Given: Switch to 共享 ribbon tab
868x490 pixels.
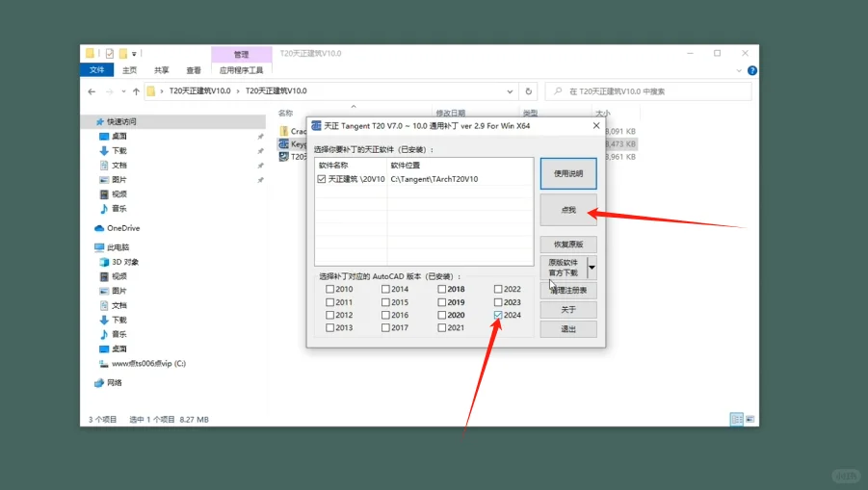Looking at the screenshot, I should pos(162,70).
